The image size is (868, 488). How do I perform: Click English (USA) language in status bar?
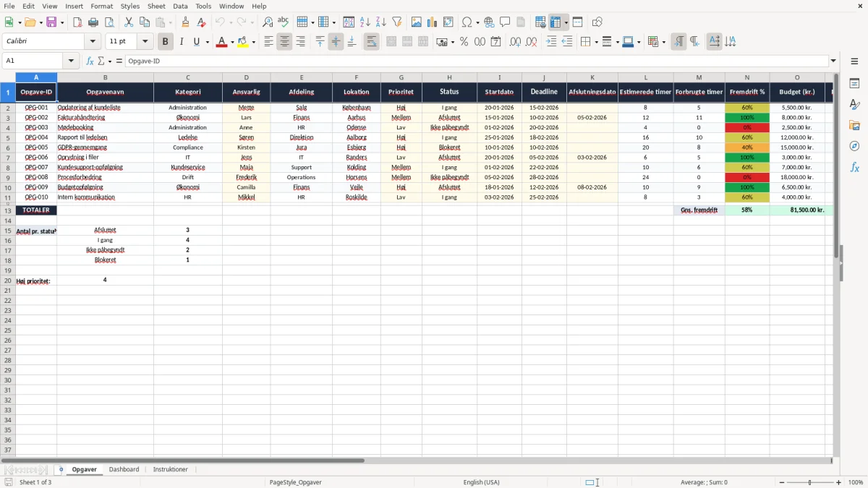(481, 482)
